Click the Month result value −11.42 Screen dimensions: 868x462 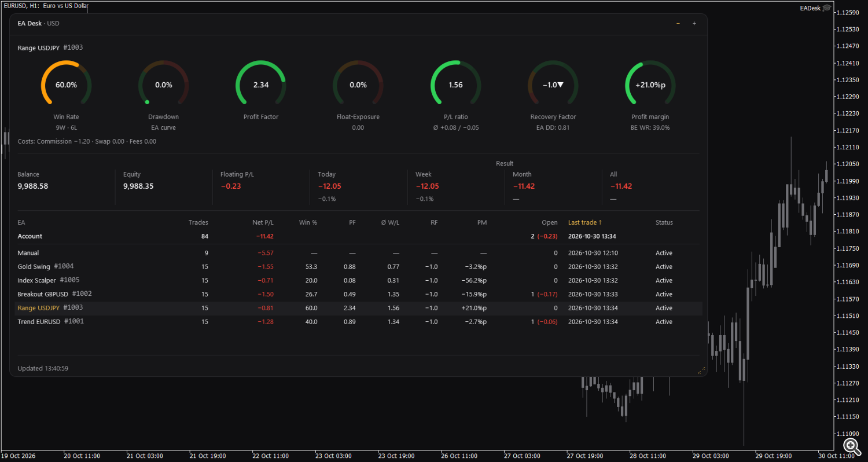click(524, 186)
